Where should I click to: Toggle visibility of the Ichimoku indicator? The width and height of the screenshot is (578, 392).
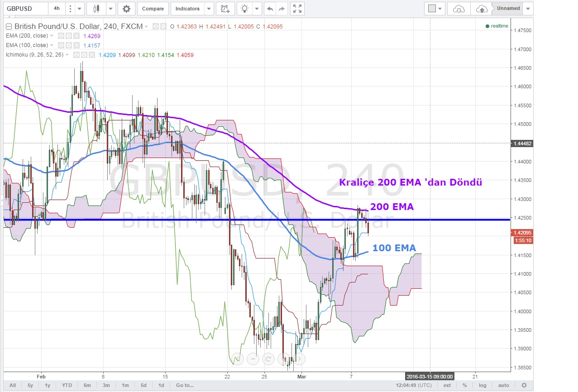tap(77, 55)
